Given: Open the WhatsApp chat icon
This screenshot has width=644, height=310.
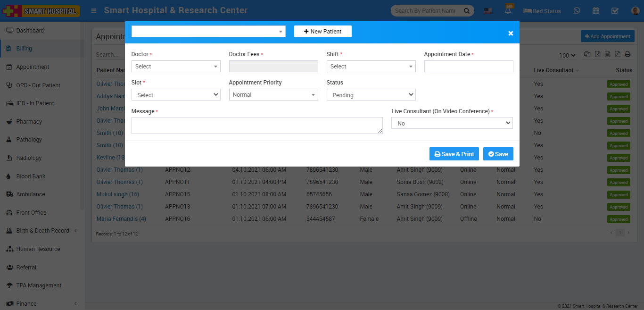Looking at the screenshot, I should [577, 11].
